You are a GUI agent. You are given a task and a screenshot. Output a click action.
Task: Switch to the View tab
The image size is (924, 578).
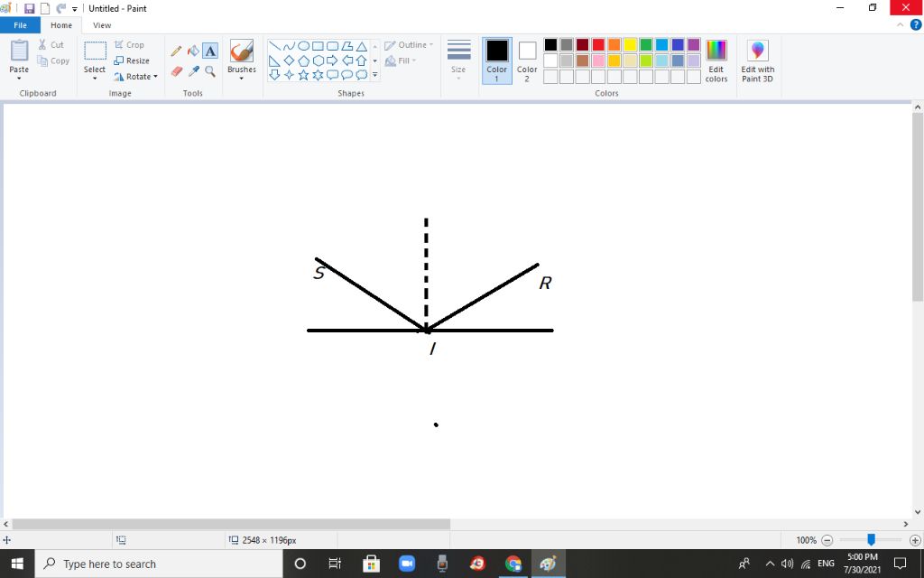(102, 25)
